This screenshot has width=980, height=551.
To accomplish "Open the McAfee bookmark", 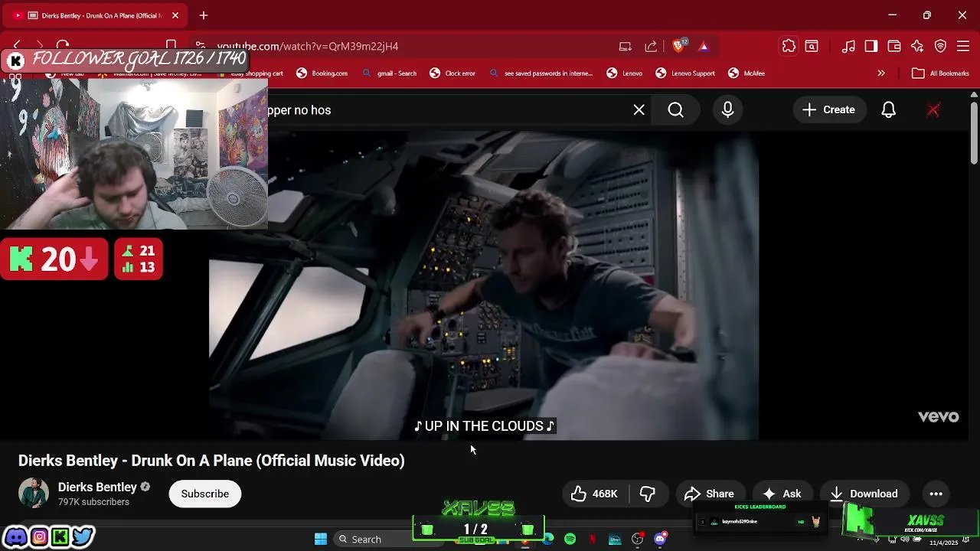I will click(746, 73).
